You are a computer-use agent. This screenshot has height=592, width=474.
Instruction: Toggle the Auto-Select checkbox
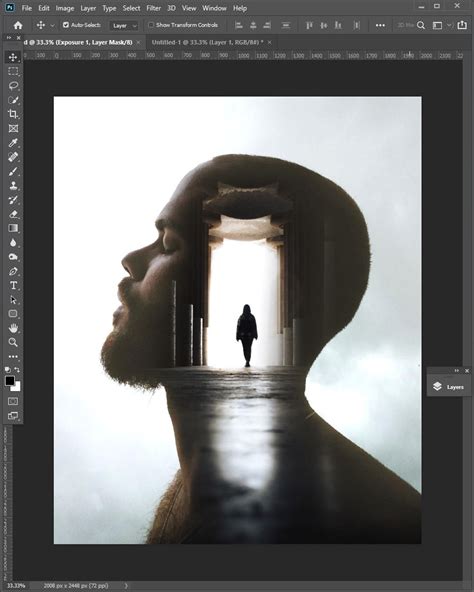66,25
